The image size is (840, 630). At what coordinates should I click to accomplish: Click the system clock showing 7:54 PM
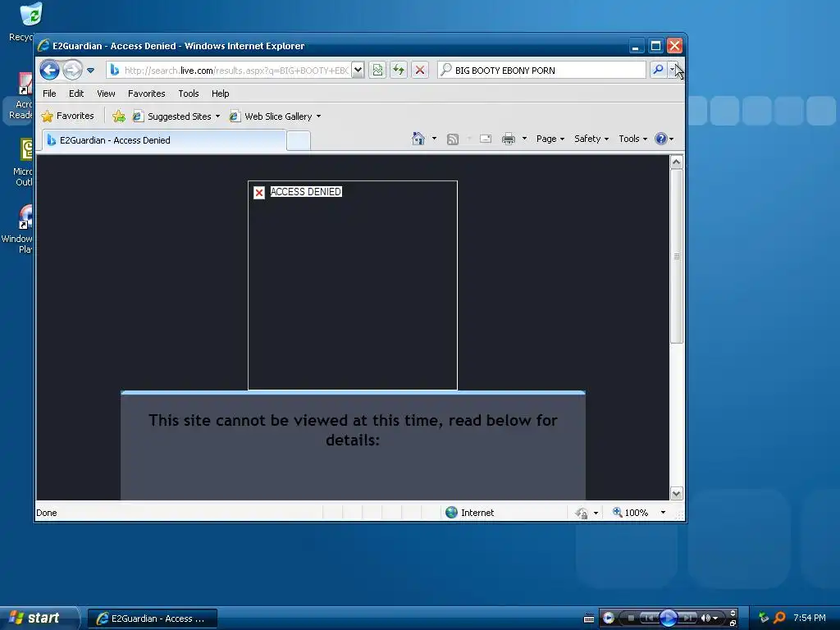point(810,618)
